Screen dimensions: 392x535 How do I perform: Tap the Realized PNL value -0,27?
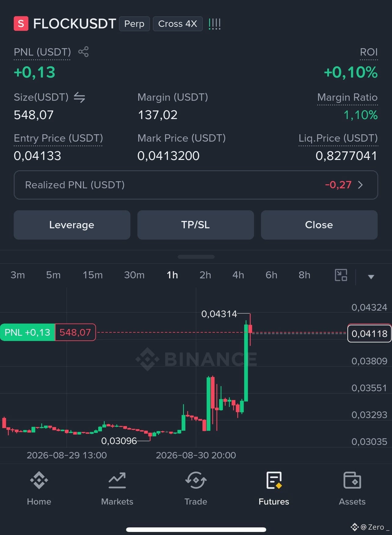click(x=338, y=185)
